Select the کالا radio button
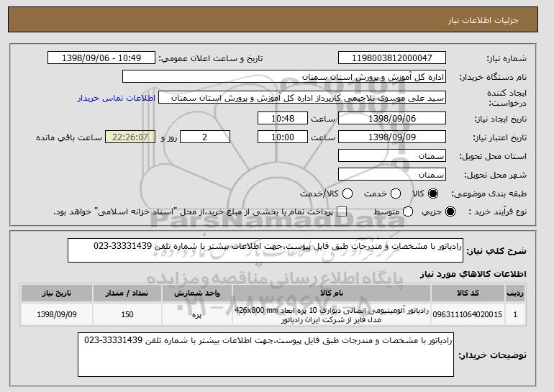554x392 pixels. [x=433, y=193]
